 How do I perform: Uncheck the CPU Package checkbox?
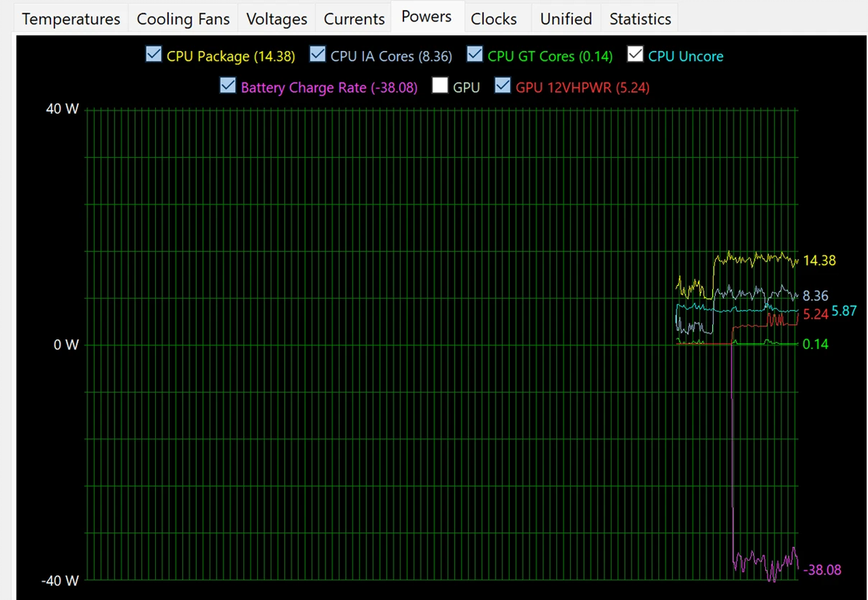154,54
